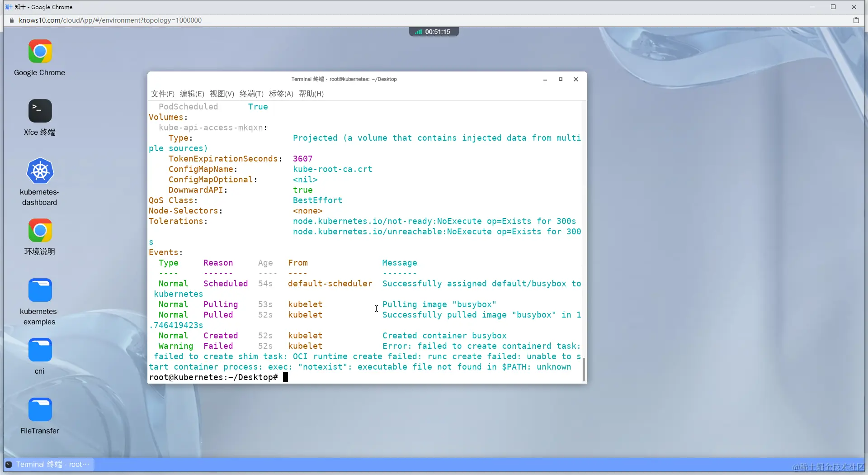The height and width of the screenshot is (475, 868).
Task: Click the browser URL address field
Action: point(110,20)
